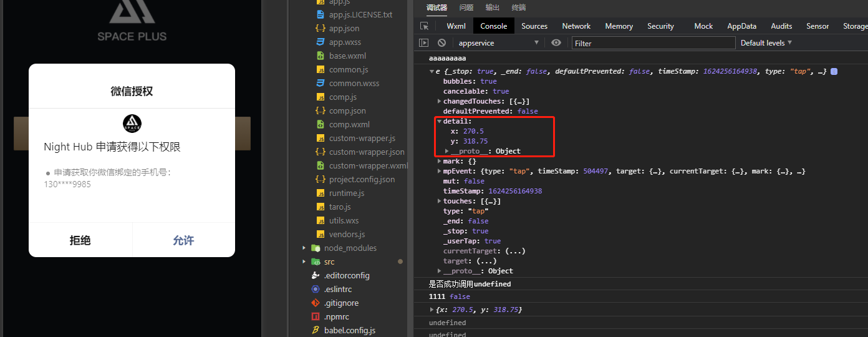Evaluate the currentTarget (...) getter
This screenshot has height=337, width=868.
(515, 251)
